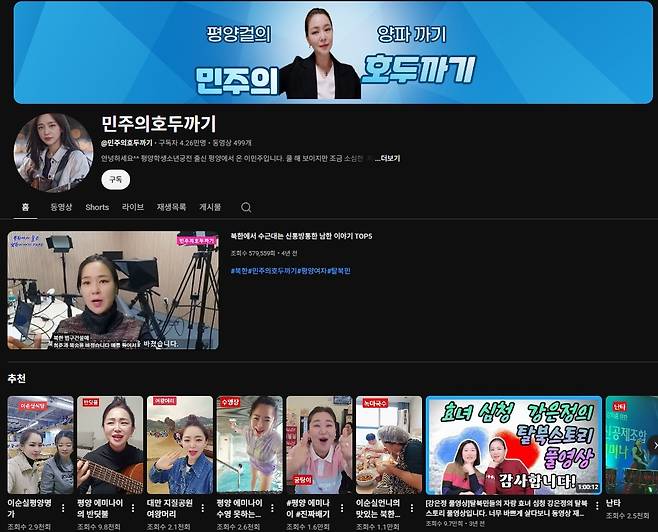Open the 라이브 tab
This screenshot has height=532, width=658.
(133, 207)
